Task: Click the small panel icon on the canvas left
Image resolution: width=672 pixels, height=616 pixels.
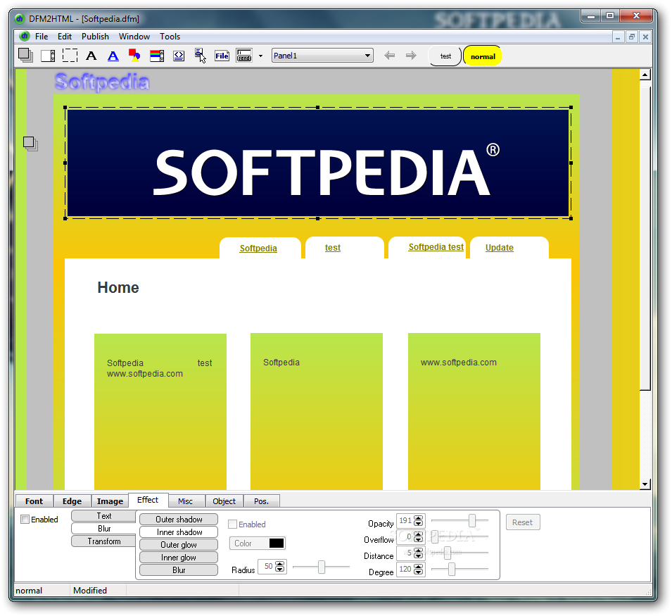Action: point(30,144)
